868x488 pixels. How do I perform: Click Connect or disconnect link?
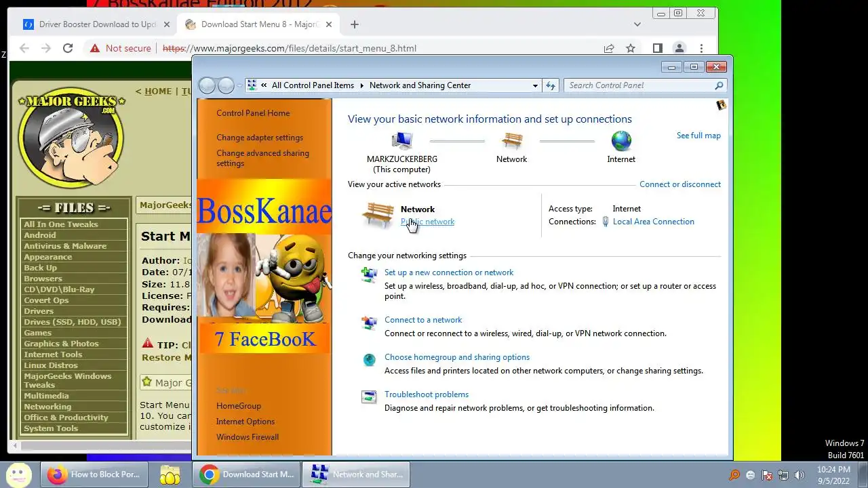[680, 184]
